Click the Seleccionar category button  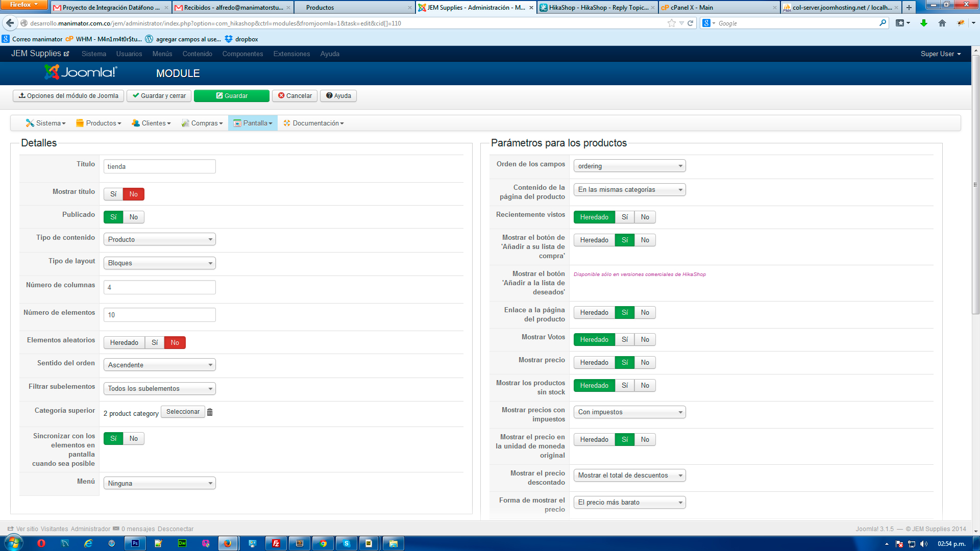pyautogui.click(x=183, y=412)
